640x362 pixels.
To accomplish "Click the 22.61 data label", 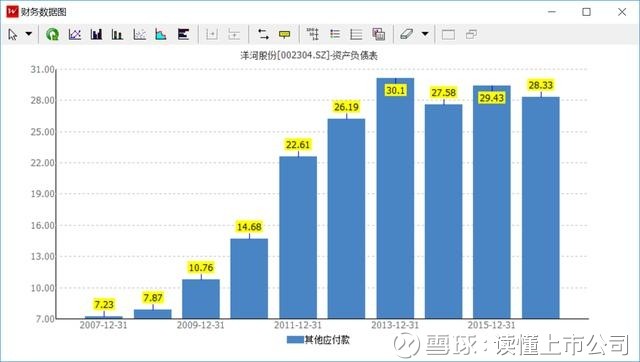I will click(x=298, y=144).
